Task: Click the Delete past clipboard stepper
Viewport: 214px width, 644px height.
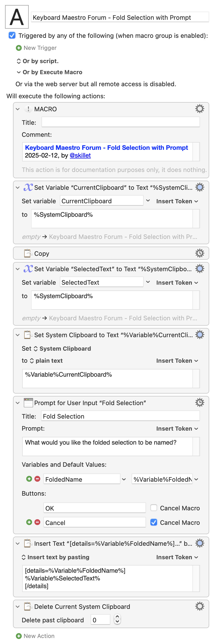Action: pyautogui.click(x=117, y=620)
